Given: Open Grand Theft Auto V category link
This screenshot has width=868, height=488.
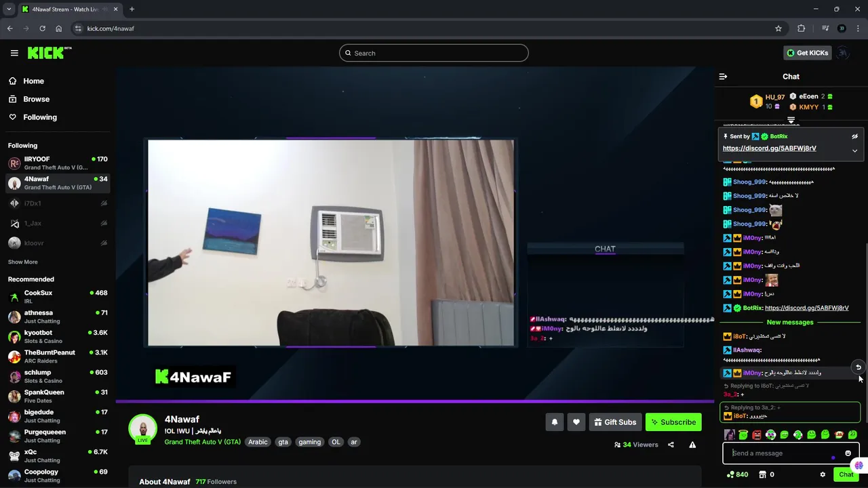Looking at the screenshot, I should point(202,442).
